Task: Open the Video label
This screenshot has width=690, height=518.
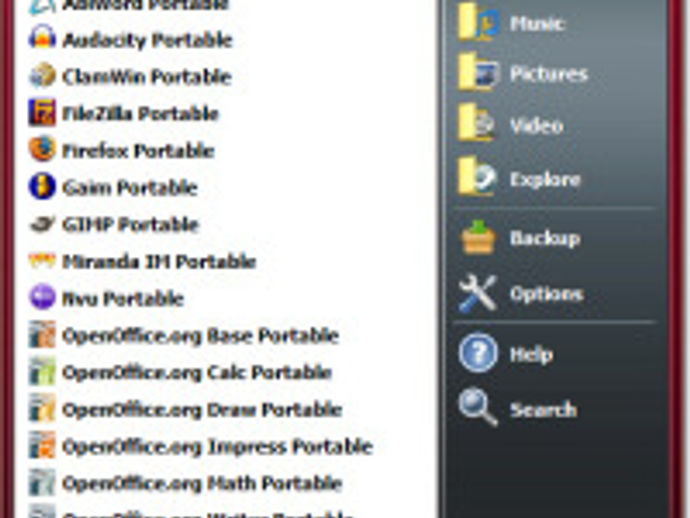Action: (x=536, y=125)
